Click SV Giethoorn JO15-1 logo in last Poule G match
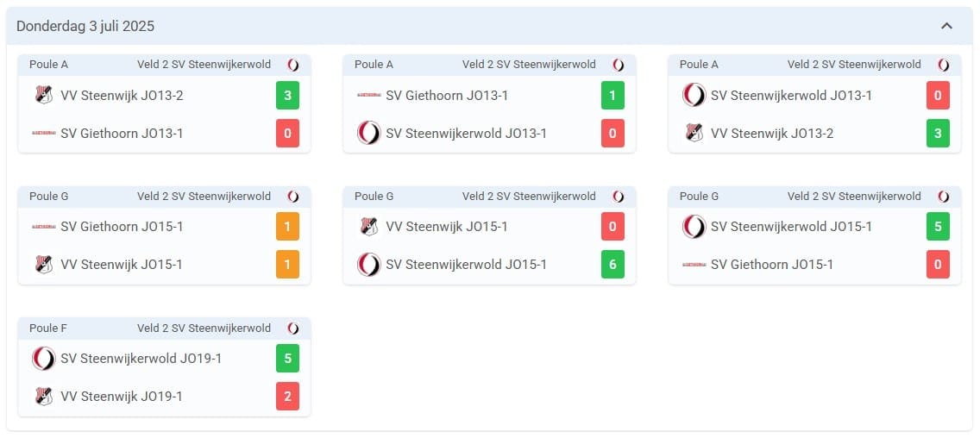 (694, 265)
